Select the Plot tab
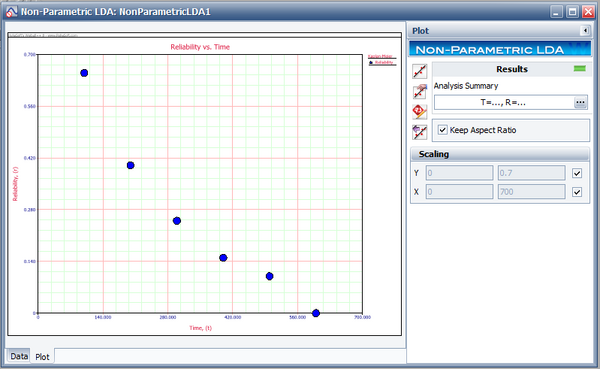 [42, 357]
